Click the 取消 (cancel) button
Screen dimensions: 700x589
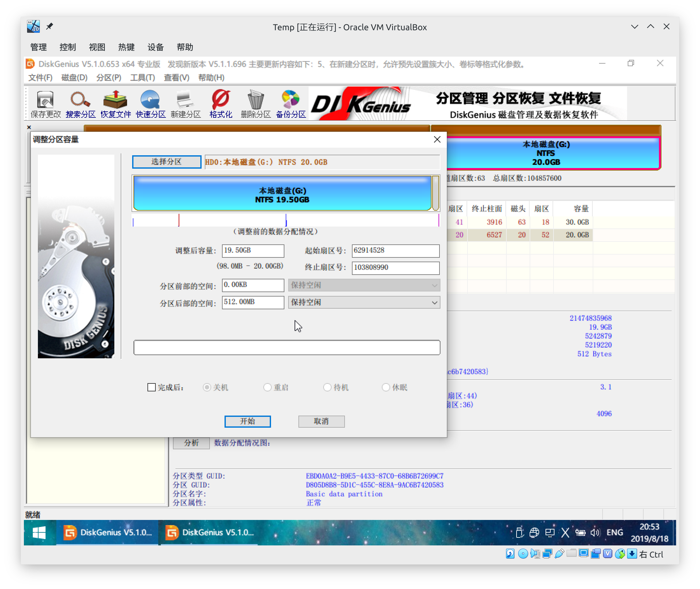(321, 421)
